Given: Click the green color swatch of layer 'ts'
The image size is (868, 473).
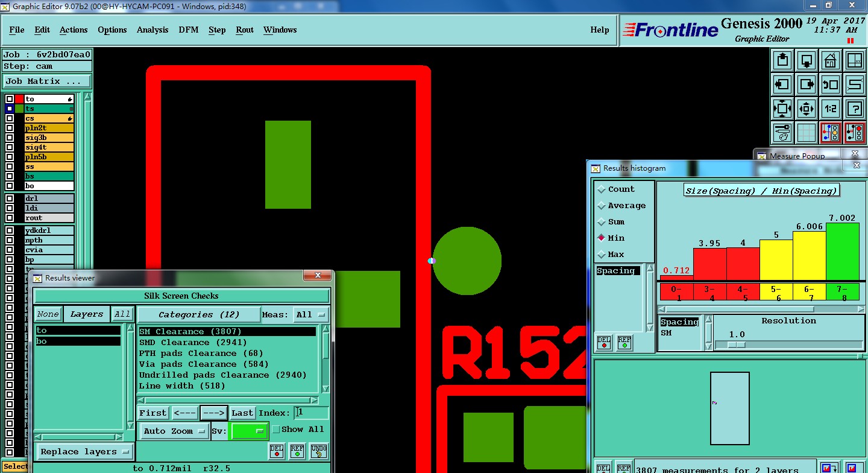Looking at the screenshot, I should (x=19, y=109).
